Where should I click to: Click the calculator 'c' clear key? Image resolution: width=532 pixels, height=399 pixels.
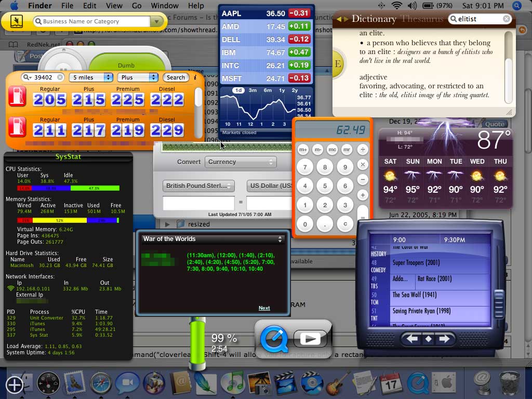click(345, 224)
